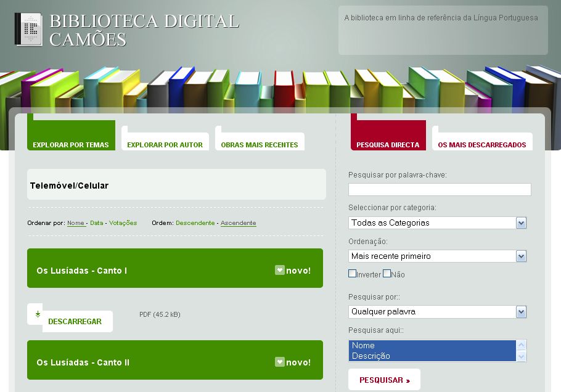Click Descarregar for Canto I
Image resolution: width=561 pixels, height=392 pixels.
coord(75,321)
